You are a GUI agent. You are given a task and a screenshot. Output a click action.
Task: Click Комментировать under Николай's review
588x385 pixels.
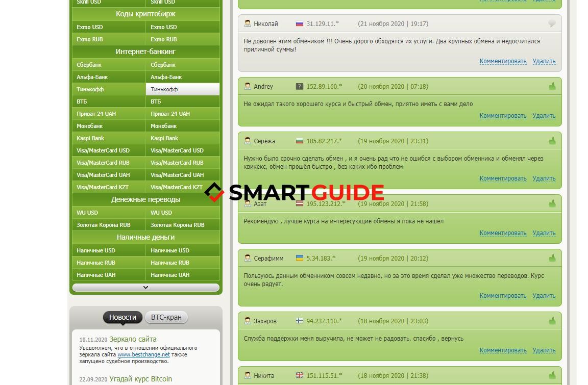(x=503, y=61)
